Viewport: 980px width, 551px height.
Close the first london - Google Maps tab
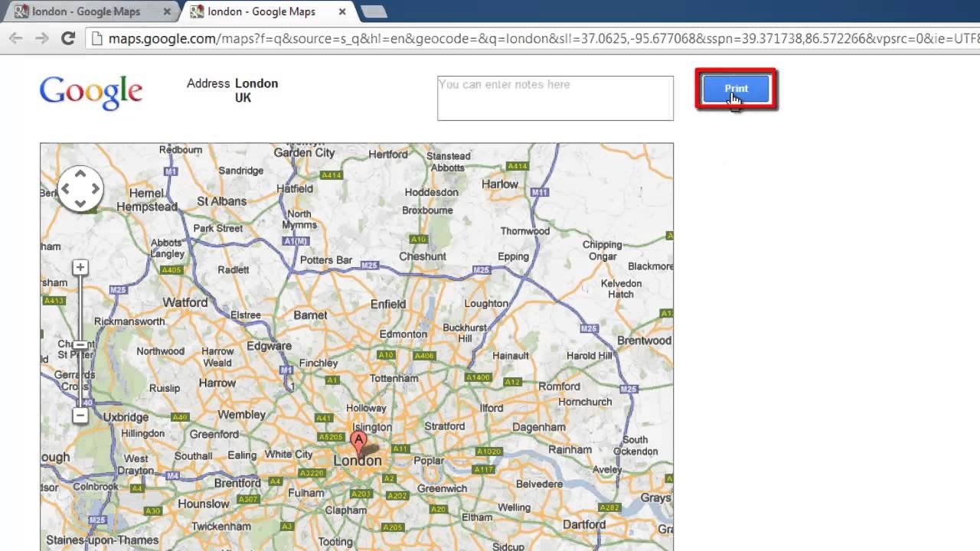tap(167, 11)
